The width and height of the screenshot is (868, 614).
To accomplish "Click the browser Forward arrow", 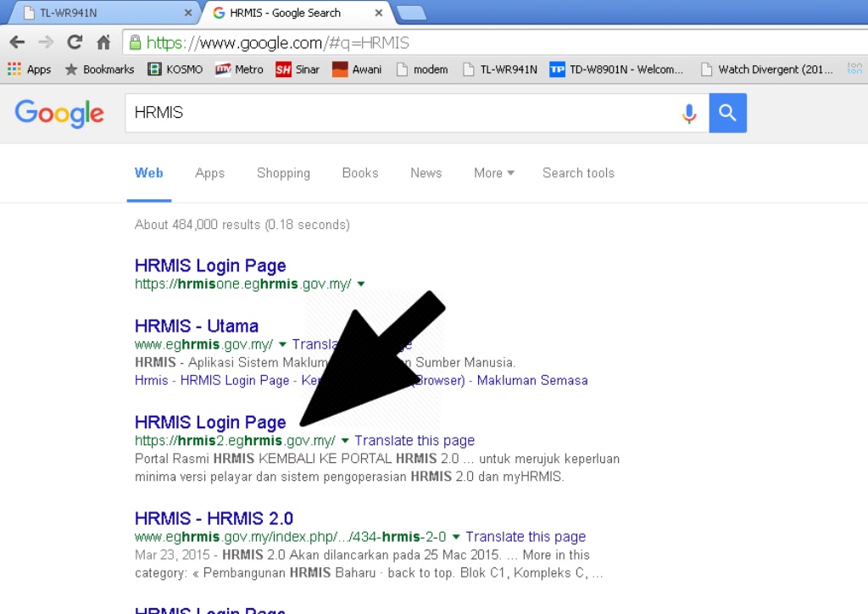I will pyautogui.click(x=46, y=42).
